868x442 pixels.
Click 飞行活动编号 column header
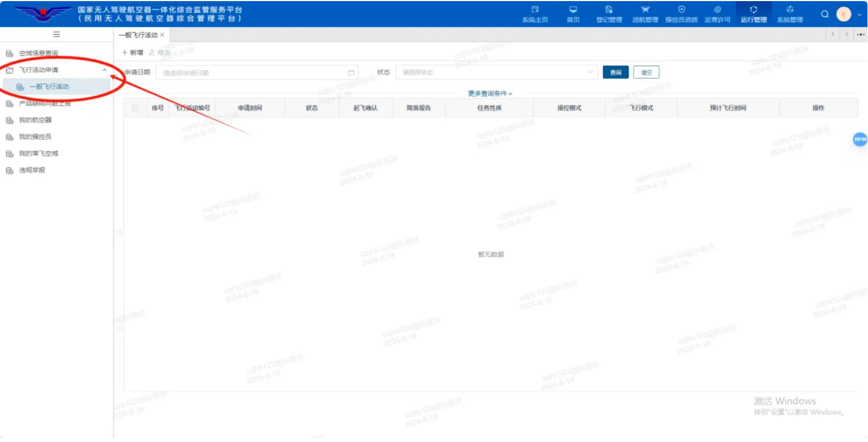(193, 108)
